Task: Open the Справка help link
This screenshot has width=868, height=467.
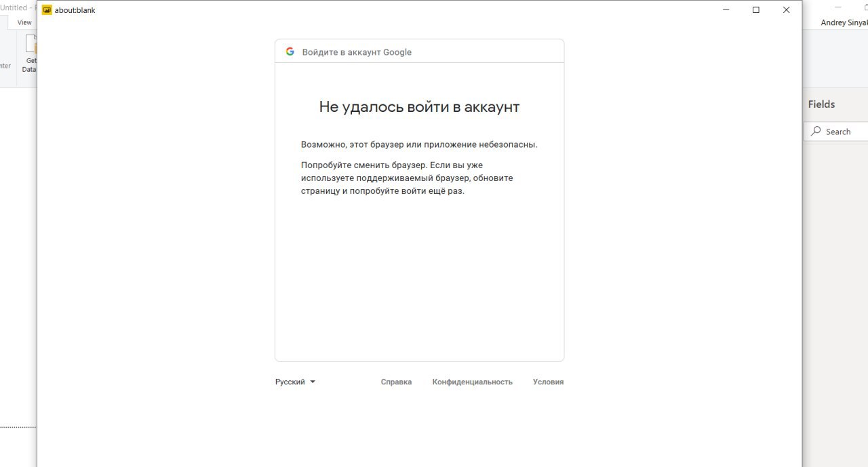Action: pos(396,382)
